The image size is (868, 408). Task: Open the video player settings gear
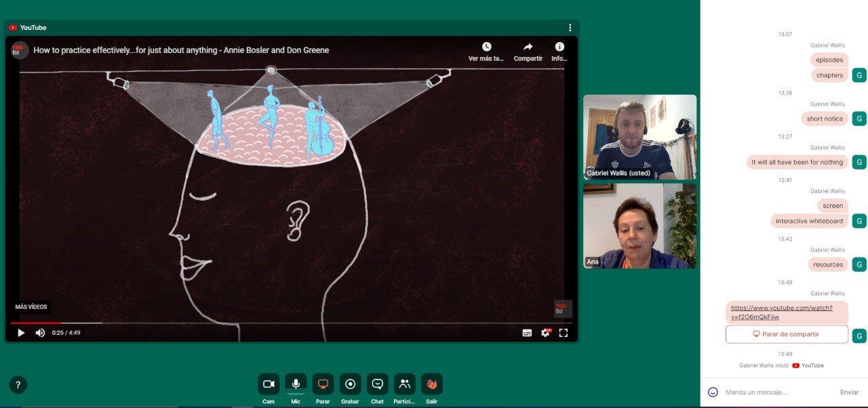coord(545,333)
